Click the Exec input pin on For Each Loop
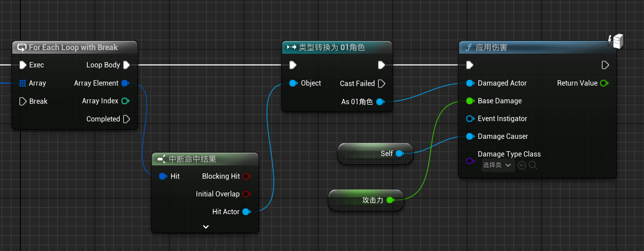 tap(23, 65)
